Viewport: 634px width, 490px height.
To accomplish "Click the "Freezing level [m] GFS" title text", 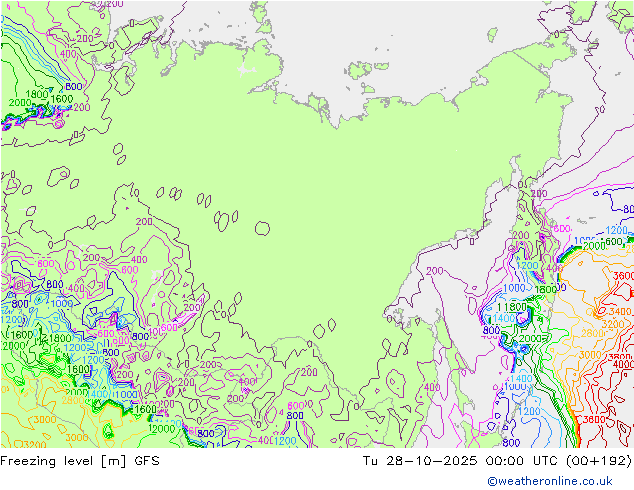I will (80, 461).
